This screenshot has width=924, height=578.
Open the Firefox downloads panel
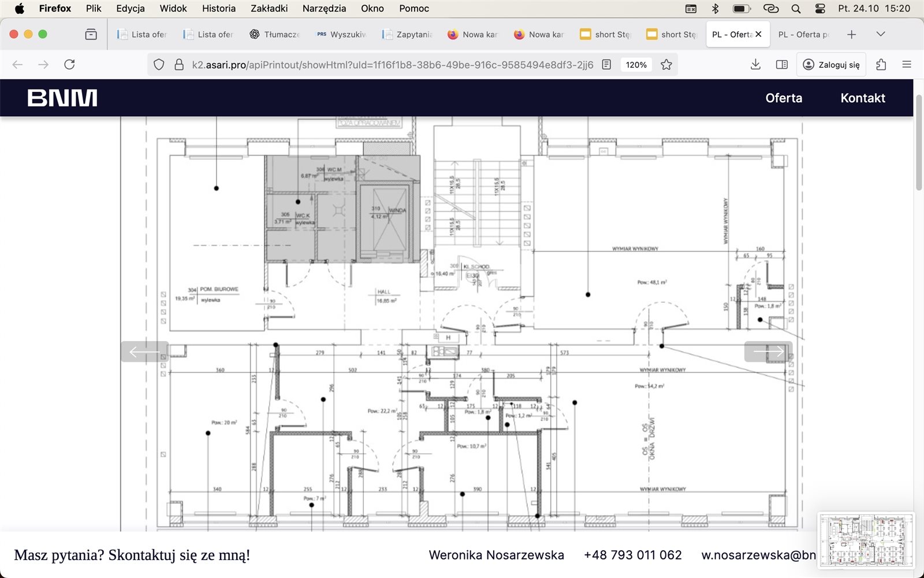tap(755, 65)
